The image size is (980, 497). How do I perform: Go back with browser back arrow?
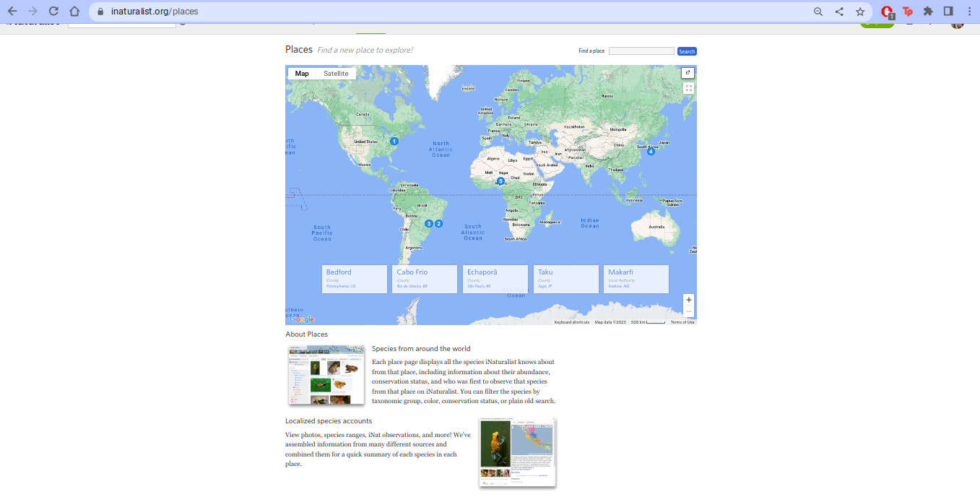[x=12, y=12]
